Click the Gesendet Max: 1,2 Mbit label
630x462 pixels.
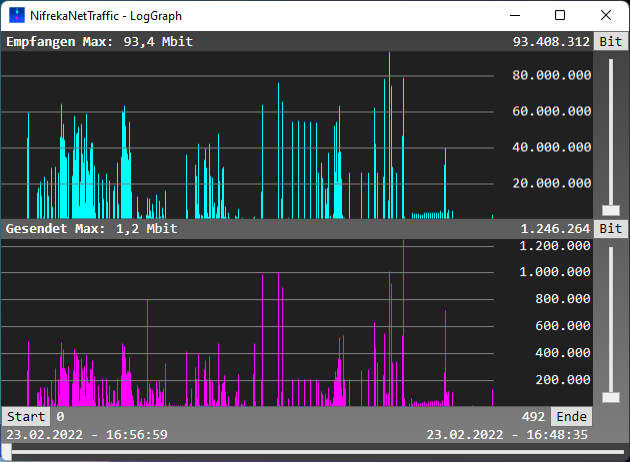91,229
